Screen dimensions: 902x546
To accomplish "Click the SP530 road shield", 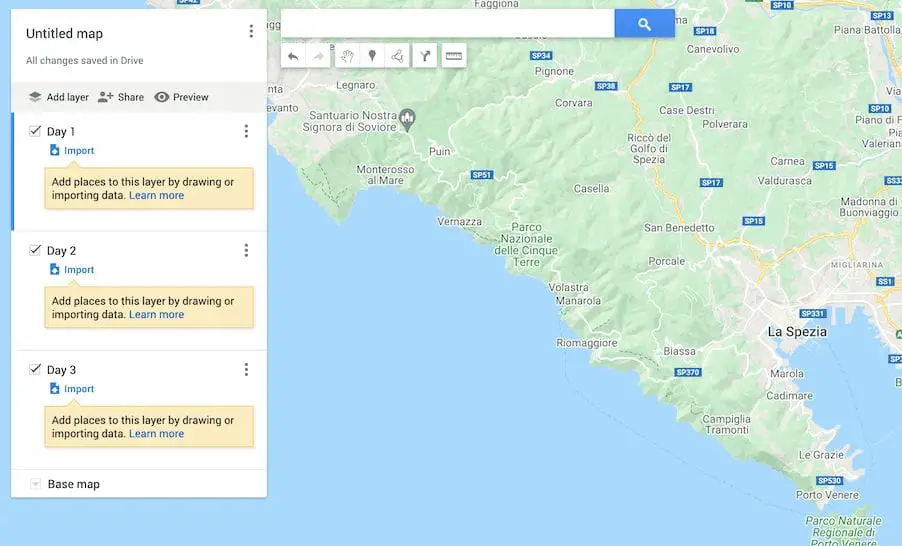I will point(830,480).
